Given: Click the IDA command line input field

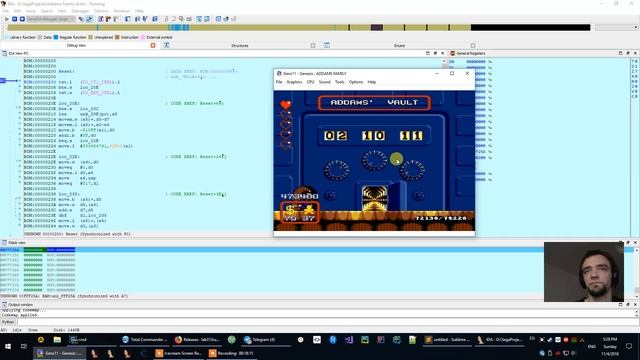Looking at the screenshot, I should 327,322.
